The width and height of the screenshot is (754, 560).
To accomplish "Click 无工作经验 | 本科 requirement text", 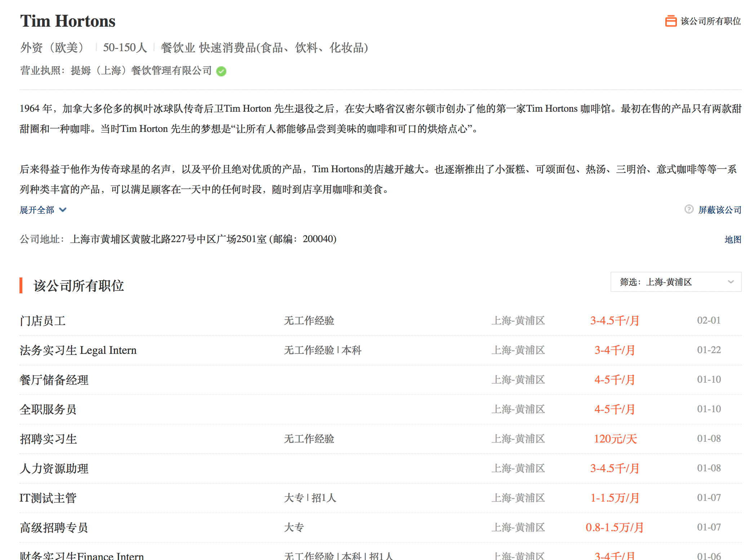I will pyautogui.click(x=323, y=350).
